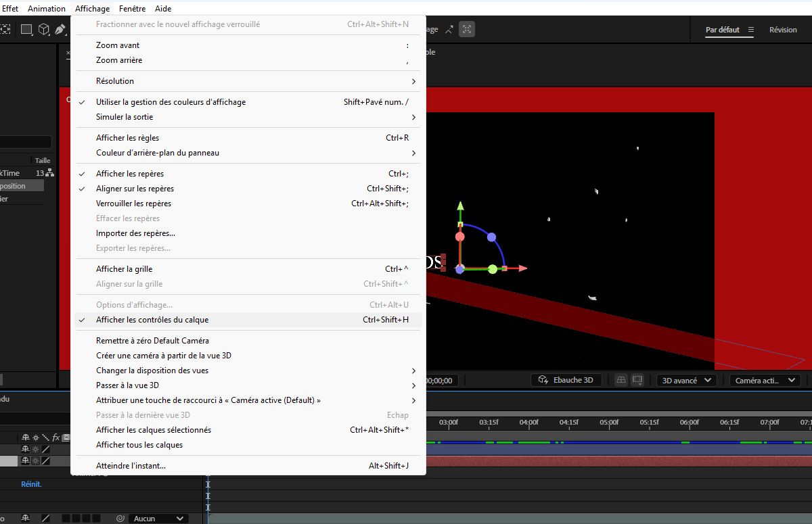Screen dimensions: 812x524
Task: Uncheck Aligner sur les repères
Action: click(x=248, y=189)
